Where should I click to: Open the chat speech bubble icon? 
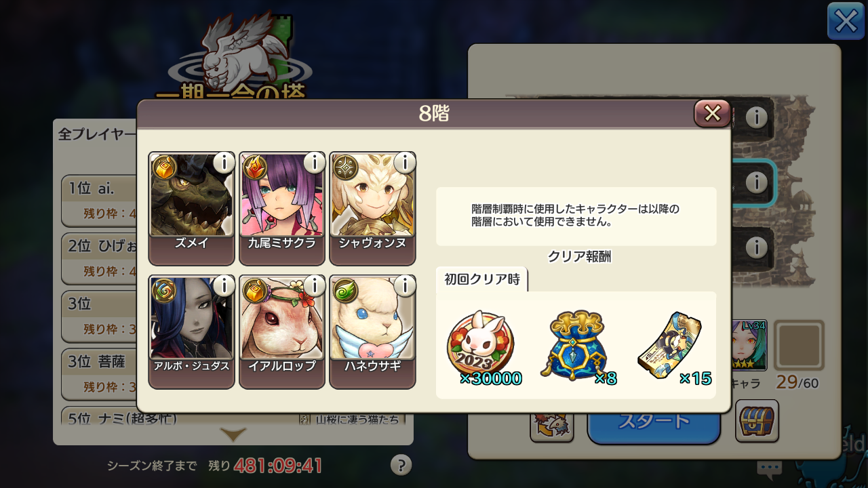click(769, 468)
